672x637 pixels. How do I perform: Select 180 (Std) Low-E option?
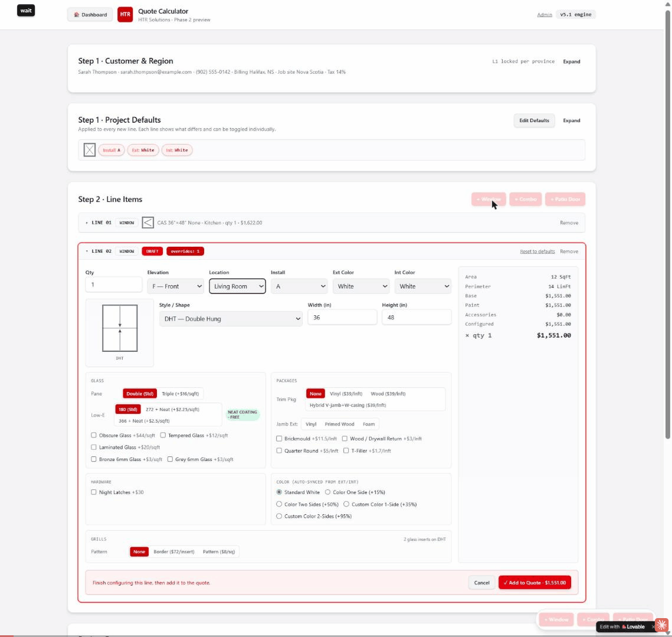(x=127, y=409)
